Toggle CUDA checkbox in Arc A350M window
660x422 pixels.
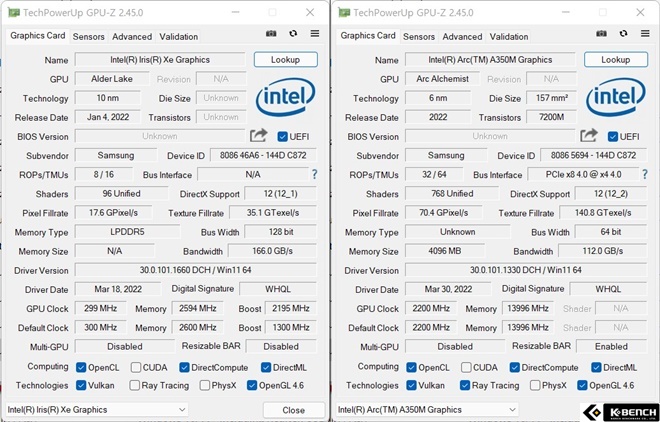click(x=466, y=367)
